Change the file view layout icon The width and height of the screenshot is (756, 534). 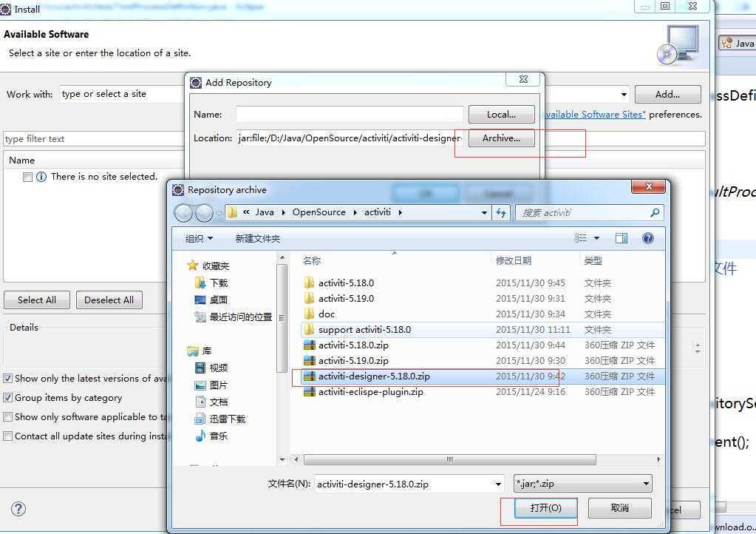click(x=581, y=238)
